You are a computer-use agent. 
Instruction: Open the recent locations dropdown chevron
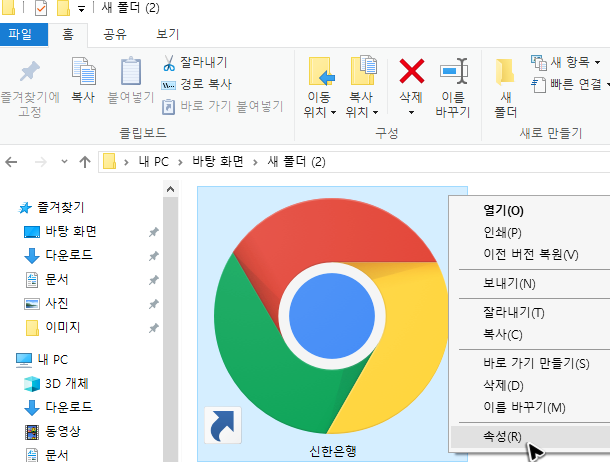[x=65, y=161]
